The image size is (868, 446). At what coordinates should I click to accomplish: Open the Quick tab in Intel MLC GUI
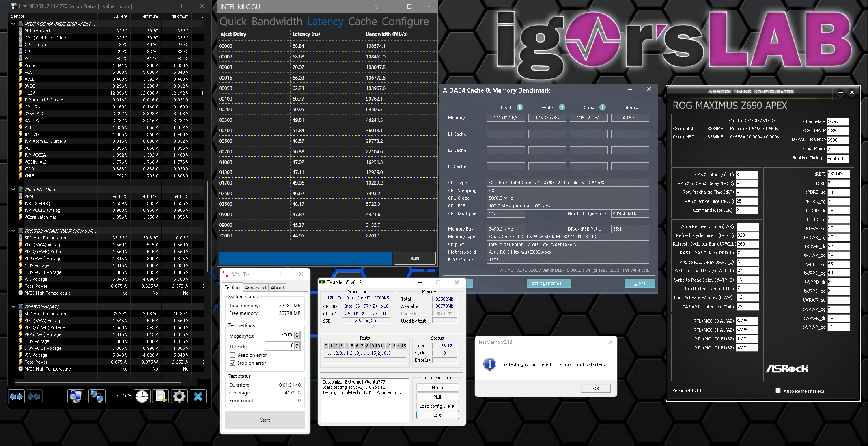233,22
